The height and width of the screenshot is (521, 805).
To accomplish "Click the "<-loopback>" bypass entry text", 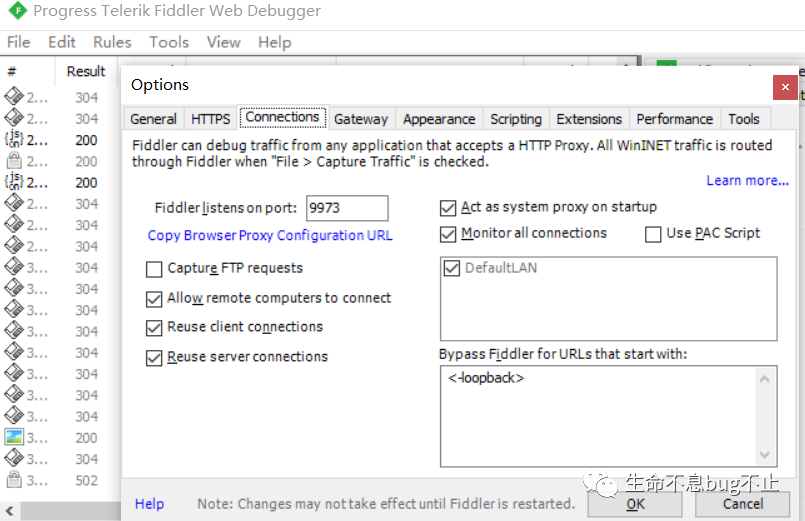I will [x=486, y=378].
